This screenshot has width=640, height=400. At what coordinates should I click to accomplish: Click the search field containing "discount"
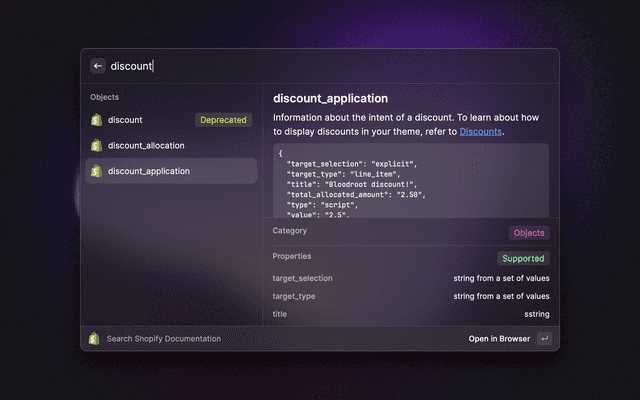(x=300, y=66)
